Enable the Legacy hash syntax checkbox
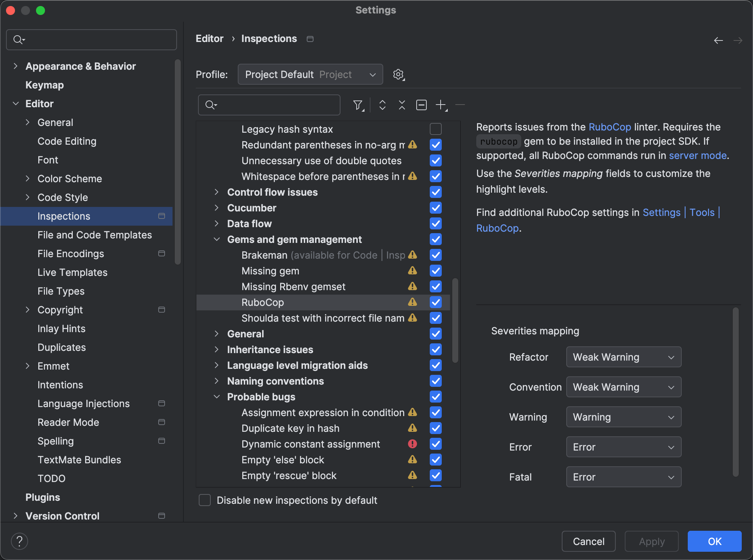Image resolution: width=753 pixels, height=560 pixels. click(435, 129)
